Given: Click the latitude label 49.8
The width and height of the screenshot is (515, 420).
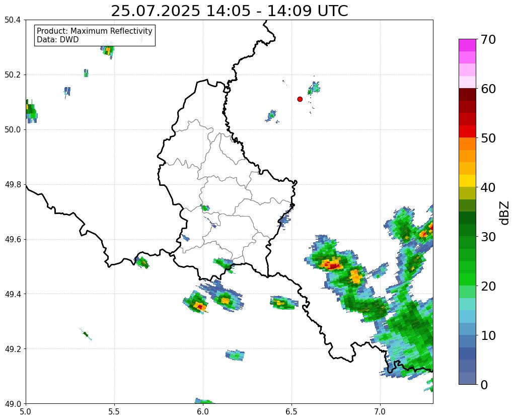Looking at the screenshot, I should click(x=13, y=185).
